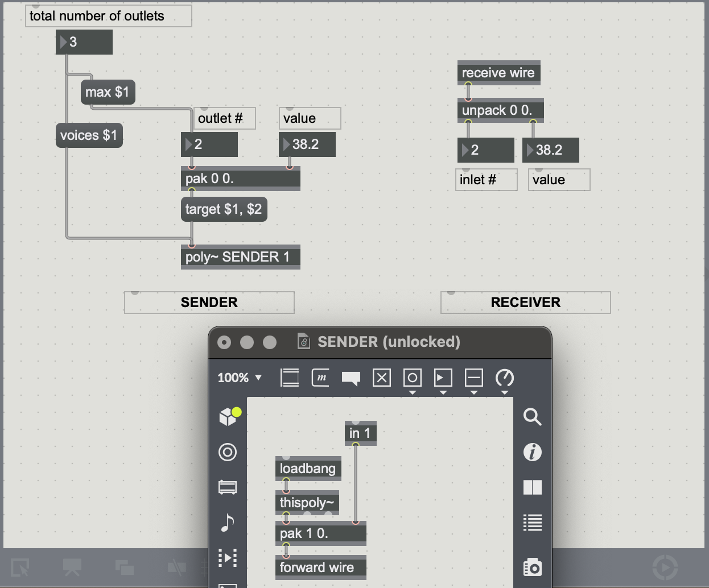Toggle the audio power button
The width and height of the screenshot is (709, 588).
[665, 567]
